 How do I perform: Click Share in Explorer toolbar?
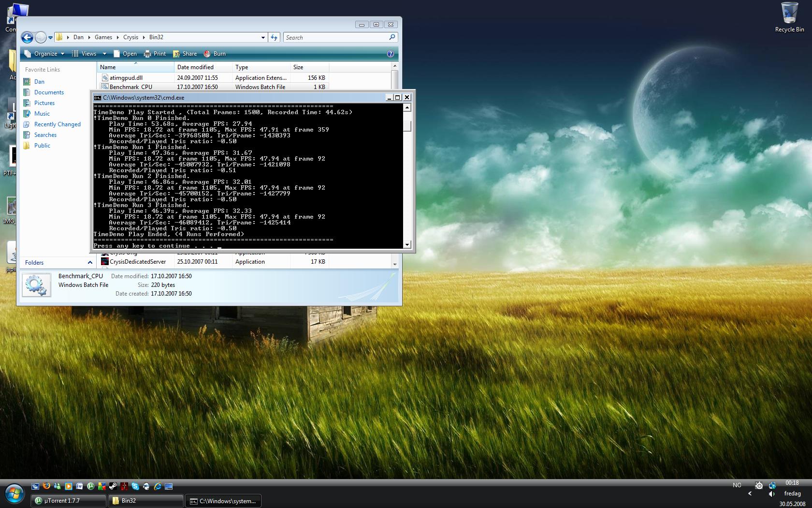click(x=185, y=54)
